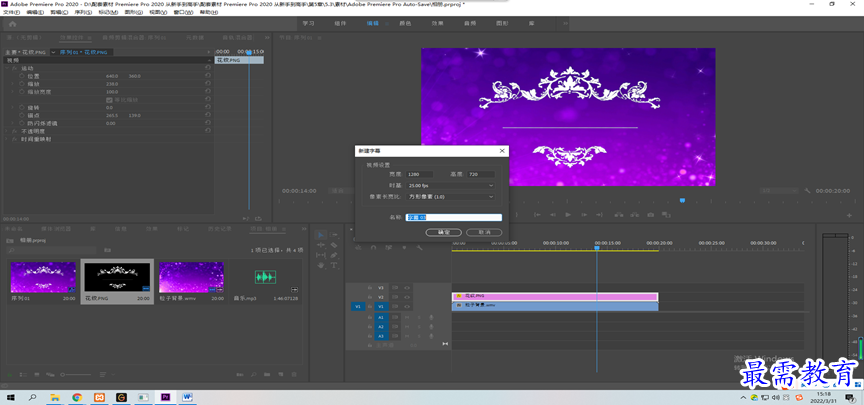Screen dimensions: 864x405
Task: Click the Program monitor play button
Action: tap(568, 214)
